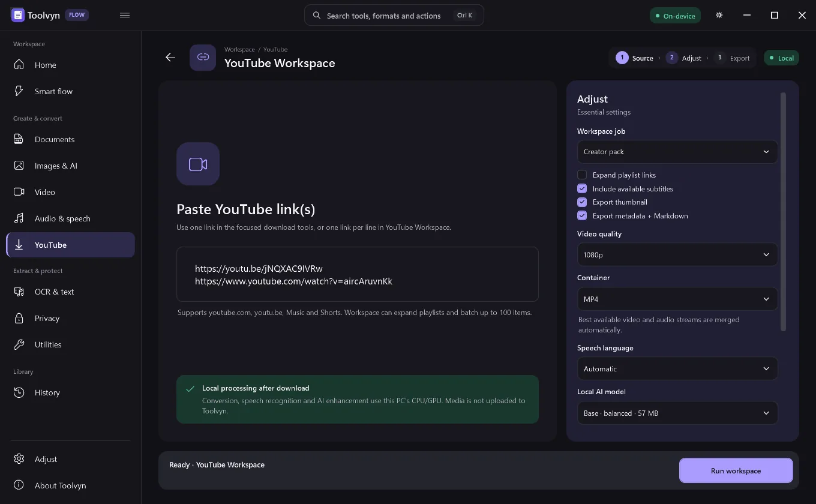Screen dimensions: 816x504
Task: Click the Local processing after download heading
Action: pyautogui.click(x=256, y=388)
